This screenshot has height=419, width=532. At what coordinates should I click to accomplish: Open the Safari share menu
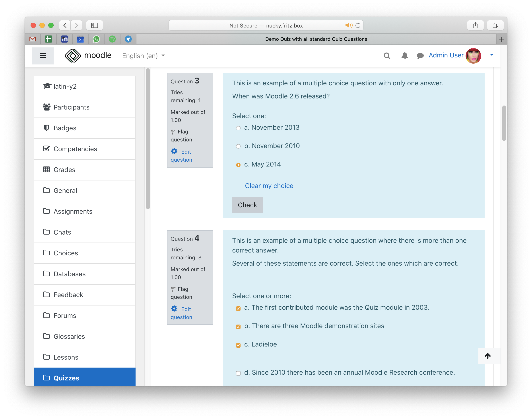point(475,25)
